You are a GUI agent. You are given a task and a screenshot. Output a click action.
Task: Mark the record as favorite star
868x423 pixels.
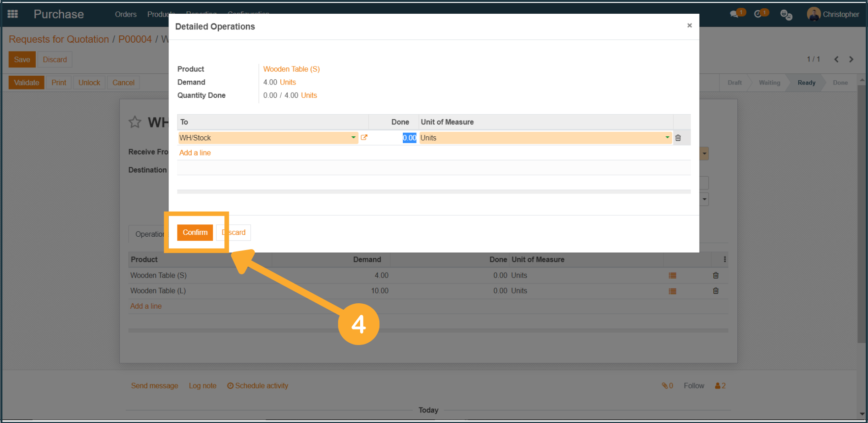[x=135, y=122]
